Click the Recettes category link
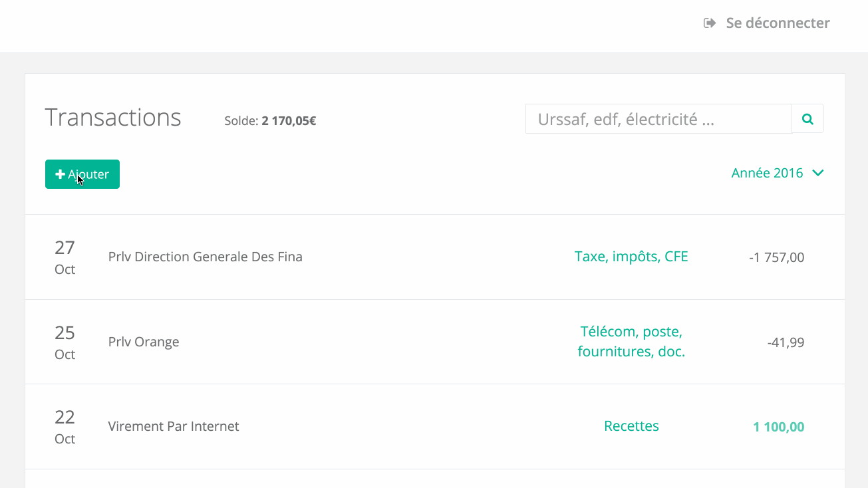The image size is (868, 488). coord(631,426)
